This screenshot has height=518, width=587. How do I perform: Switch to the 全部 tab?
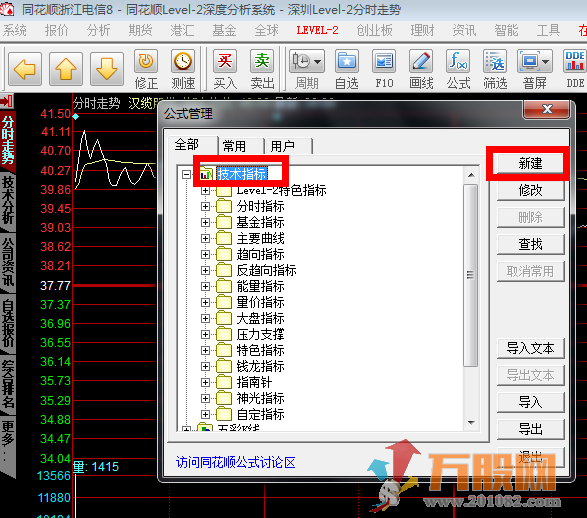[192, 144]
